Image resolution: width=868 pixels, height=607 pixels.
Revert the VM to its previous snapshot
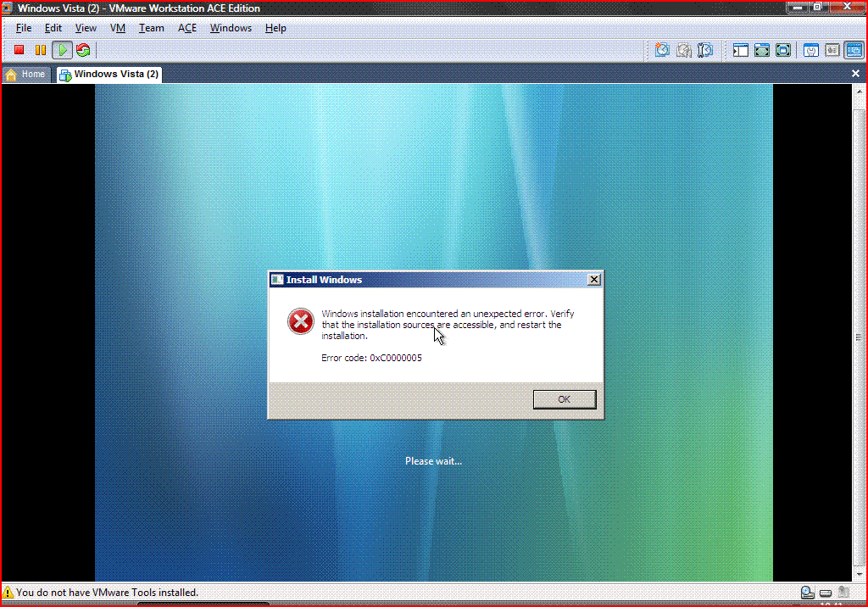(684, 50)
